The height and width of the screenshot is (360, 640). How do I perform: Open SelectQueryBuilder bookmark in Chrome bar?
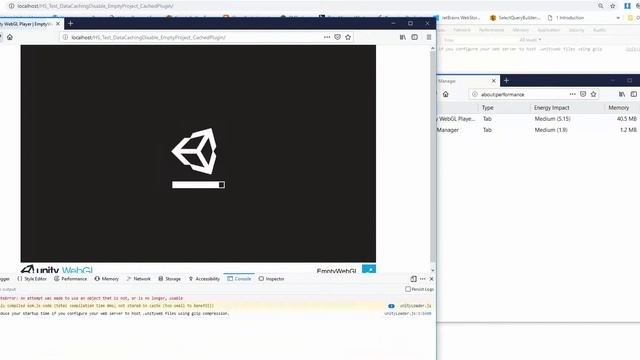pos(515,18)
